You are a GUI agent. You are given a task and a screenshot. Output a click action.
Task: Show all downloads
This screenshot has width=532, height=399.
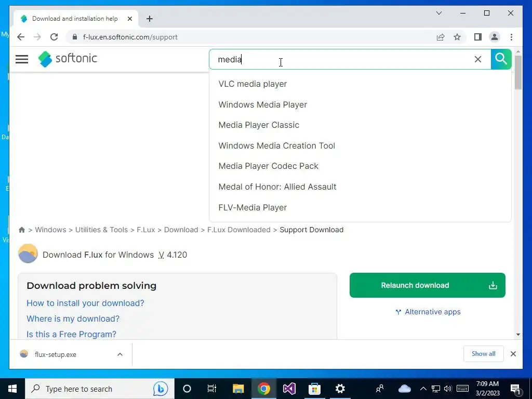pyautogui.click(x=484, y=354)
